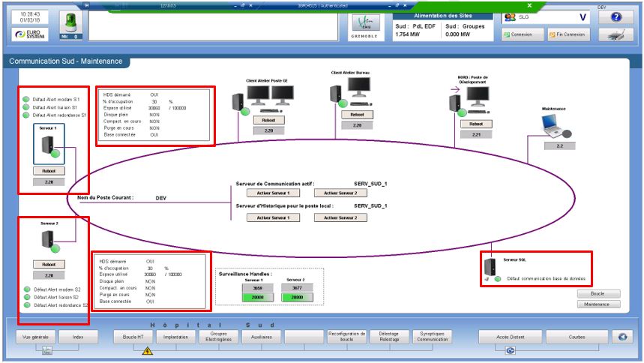This screenshot has height=363, width=644.
Task: Select the Serveur SQL icon
Action: (490, 268)
